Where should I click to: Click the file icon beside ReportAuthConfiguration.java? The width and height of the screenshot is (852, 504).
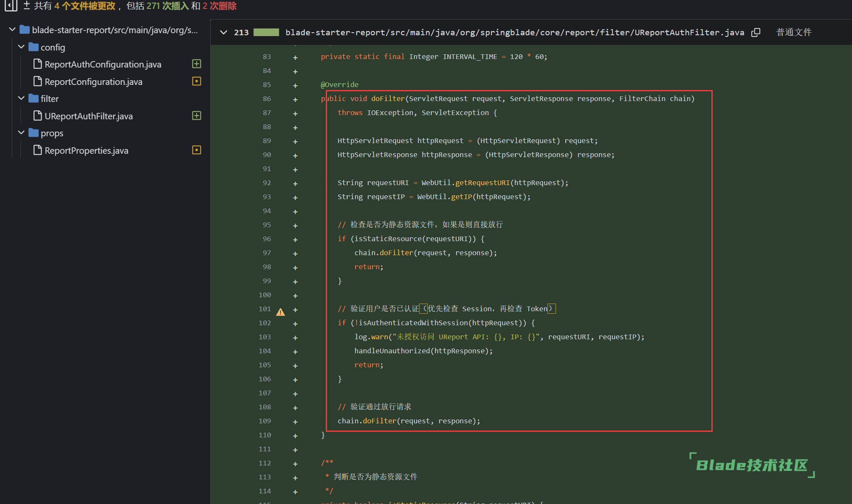(x=38, y=64)
